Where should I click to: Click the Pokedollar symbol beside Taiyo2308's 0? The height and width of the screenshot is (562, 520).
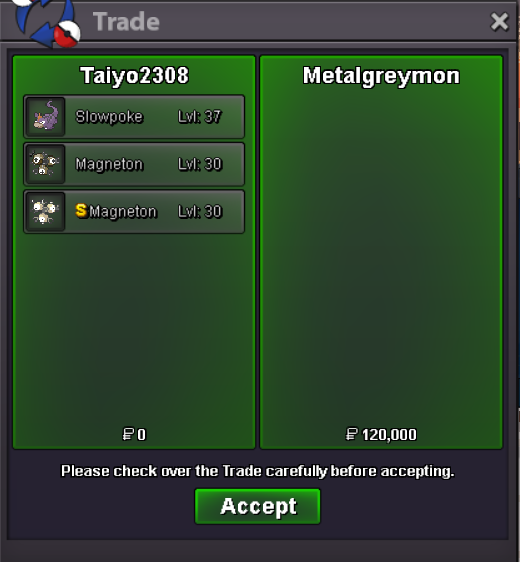point(128,434)
